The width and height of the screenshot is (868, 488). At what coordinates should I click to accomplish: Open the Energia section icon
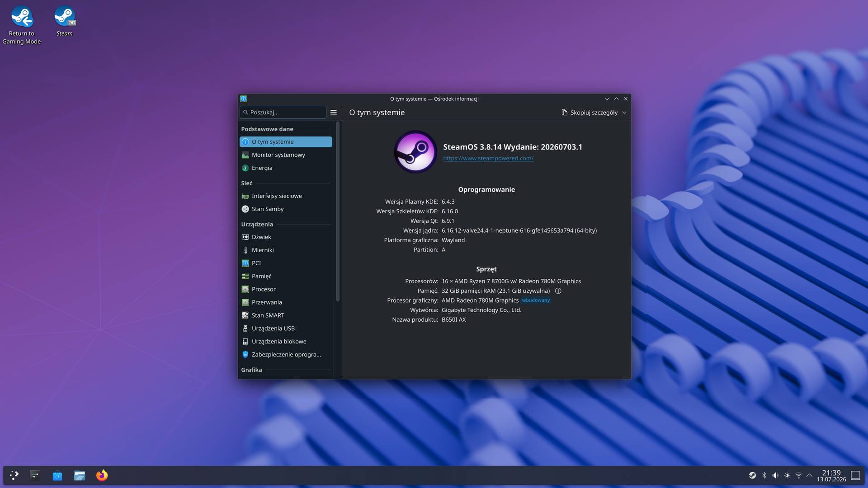point(245,168)
